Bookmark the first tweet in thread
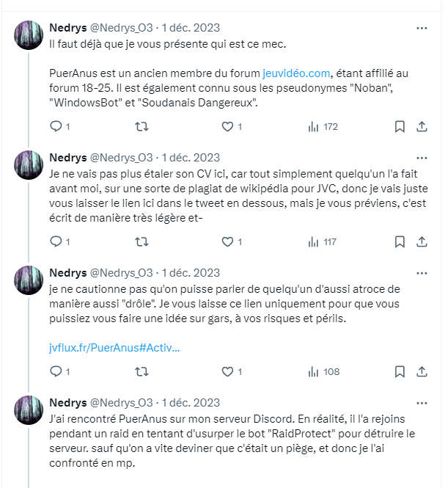Screen dimensions: 448x488 click(400, 126)
